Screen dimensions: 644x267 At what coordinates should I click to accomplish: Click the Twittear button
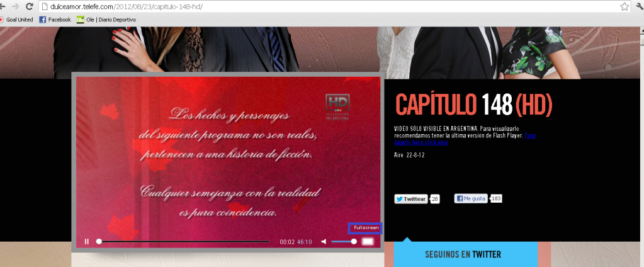point(410,199)
